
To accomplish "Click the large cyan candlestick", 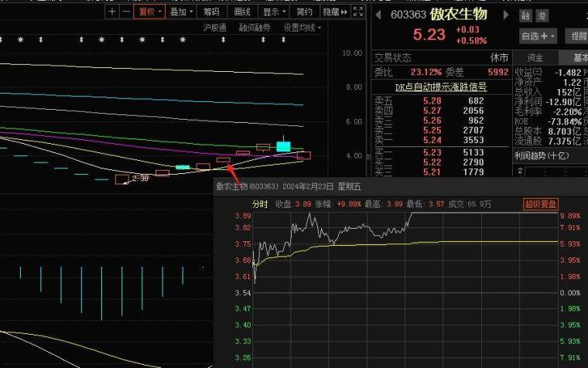I will [283, 146].
